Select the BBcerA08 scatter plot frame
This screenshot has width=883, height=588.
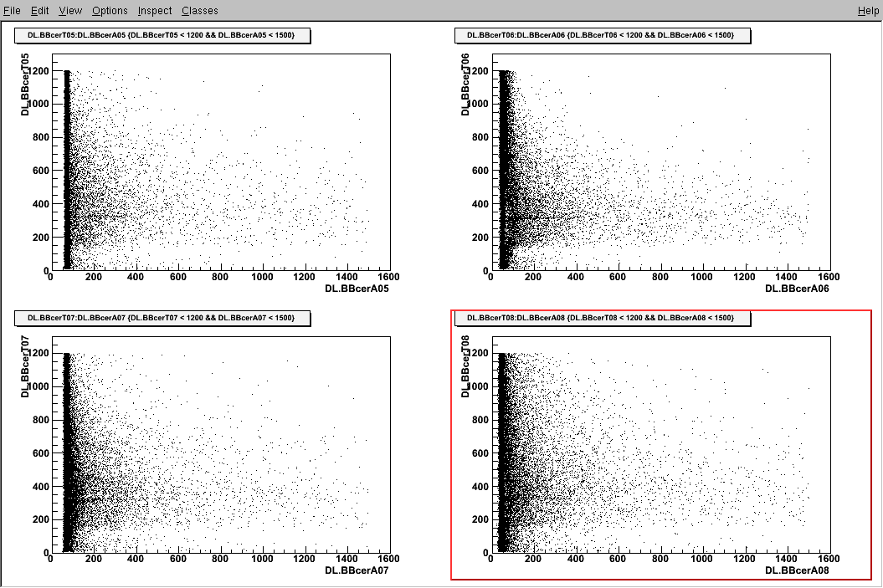point(662,444)
